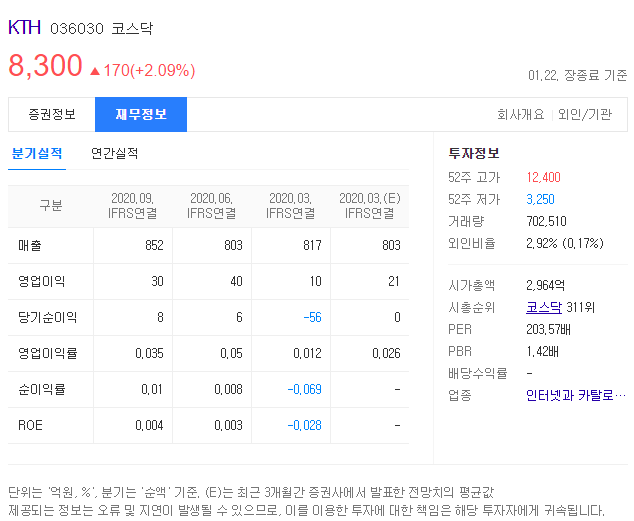634x521 pixels.
Task: Click the 순이익률 row label
Action: [x=41, y=389]
